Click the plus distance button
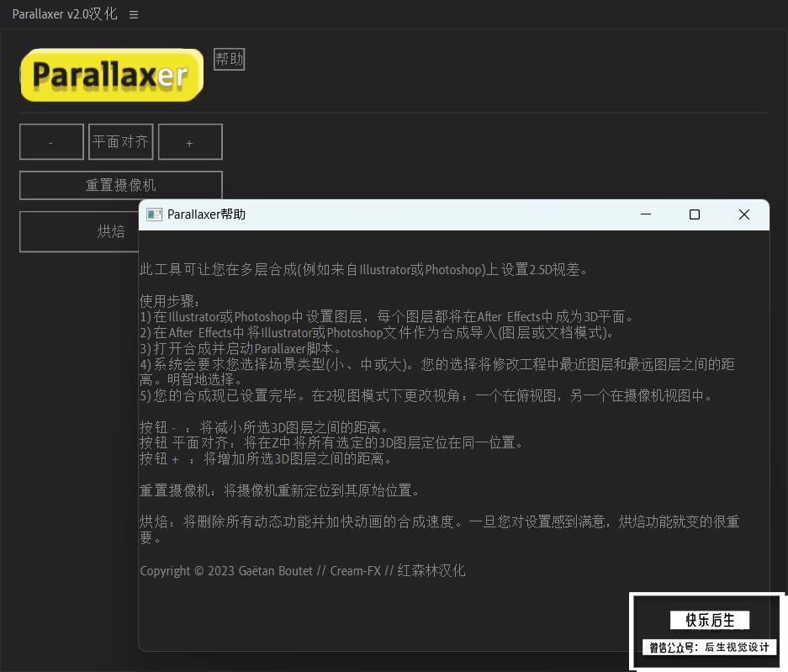The height and width of the screenshot is (672, 788). pyautogui.click(x=190, y=142)
